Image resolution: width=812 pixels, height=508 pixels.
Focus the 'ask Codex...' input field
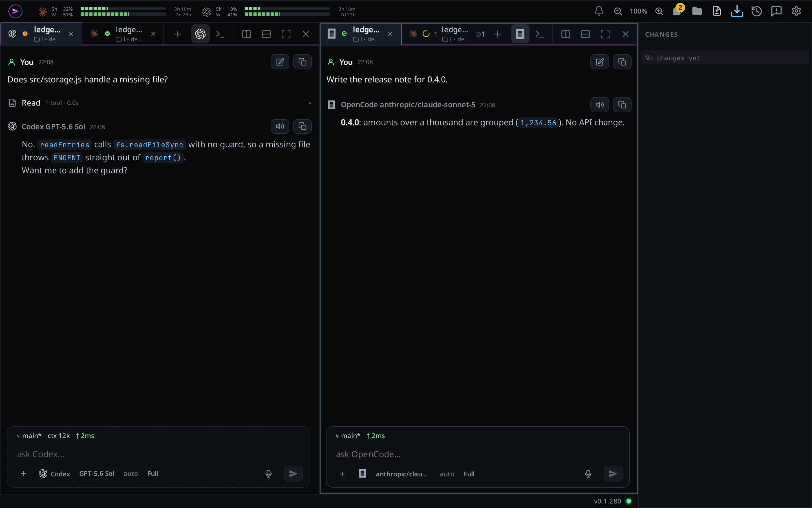[x=158, y=454]
